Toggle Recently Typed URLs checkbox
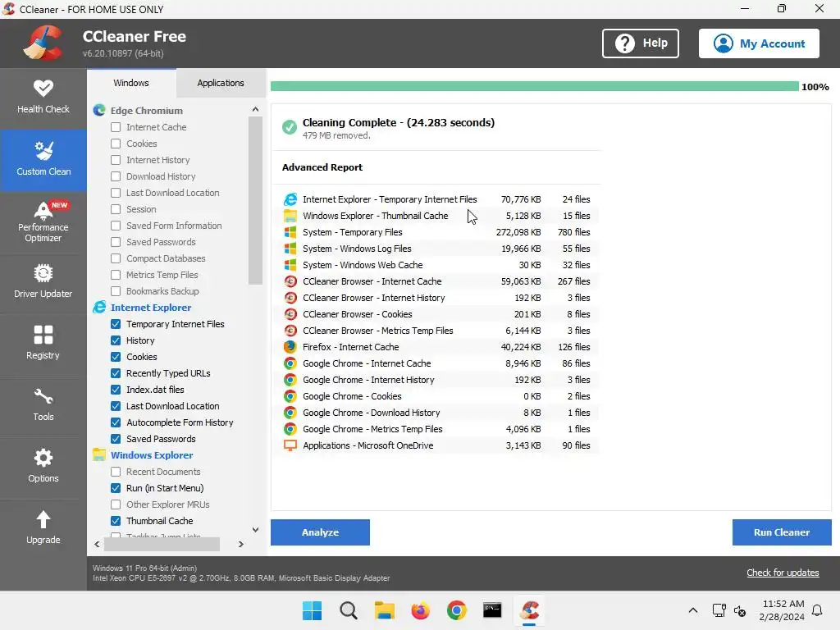Screen dimensions: 840x630 pos(116,373)
